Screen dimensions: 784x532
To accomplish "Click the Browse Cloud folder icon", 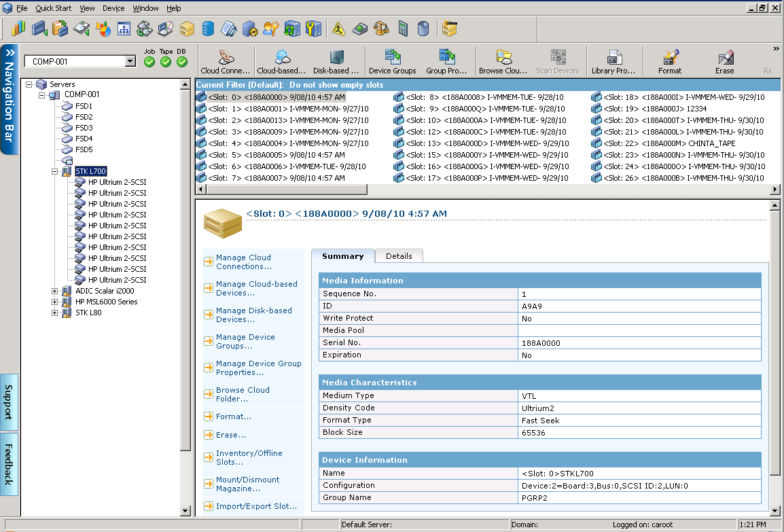I will (x=503, y=59).
